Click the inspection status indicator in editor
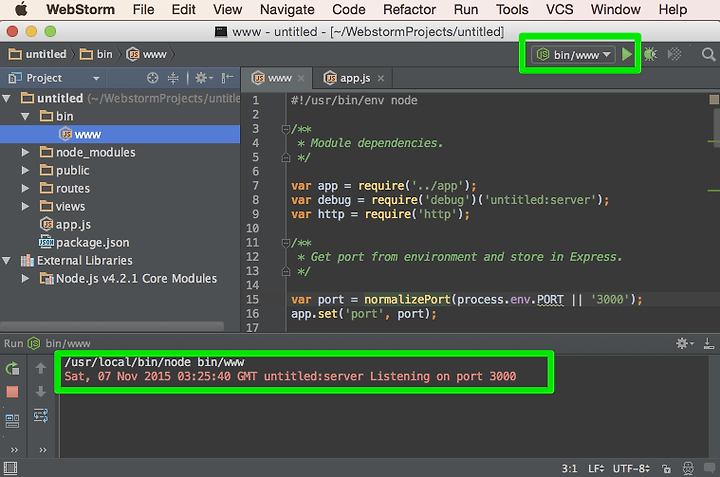 pos(714,100)
